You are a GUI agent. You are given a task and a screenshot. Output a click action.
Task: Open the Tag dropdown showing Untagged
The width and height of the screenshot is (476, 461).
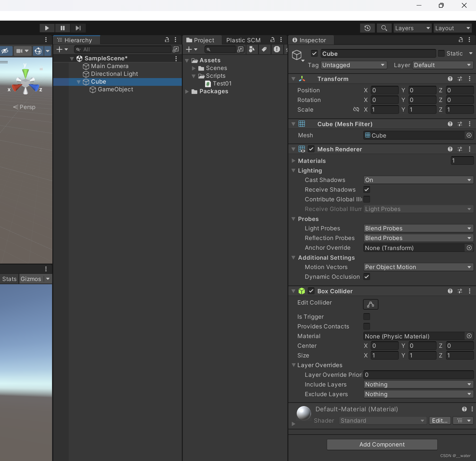point(353,65)
